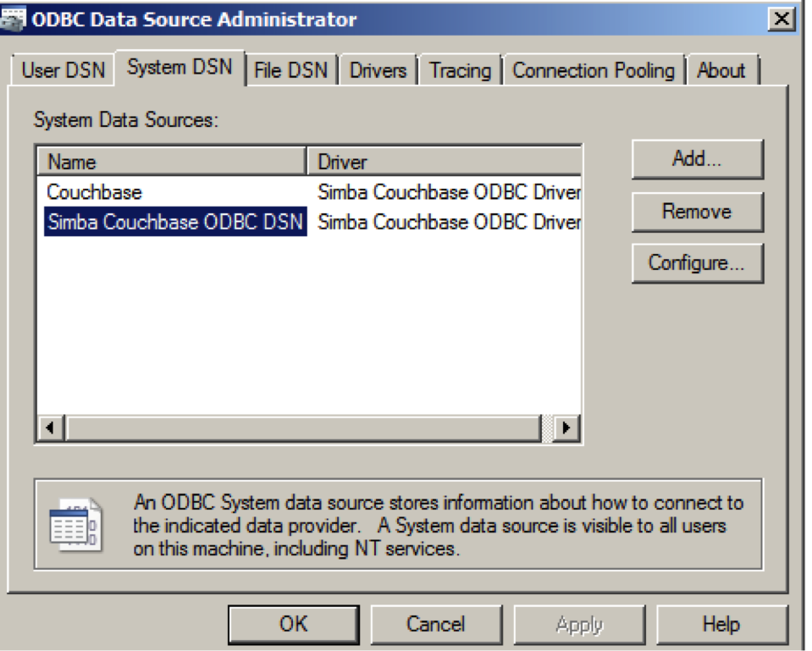The height and width of the screenshot is (651, 812).
Task: Switch to the User DSN tab
Action: (63, 70)
